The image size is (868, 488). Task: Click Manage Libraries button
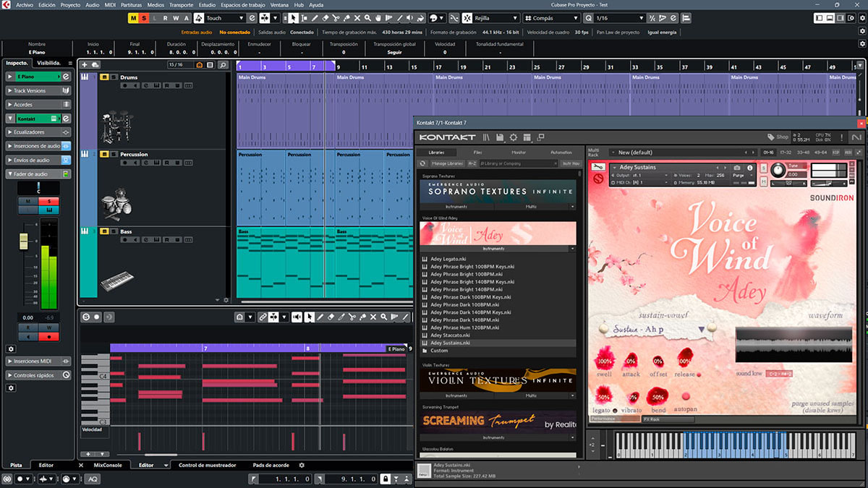pos(448,163)
